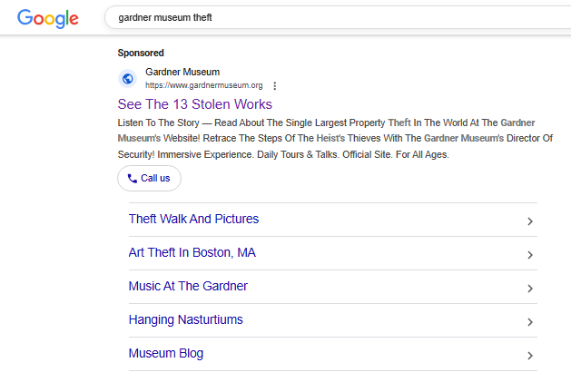The height and width of the screenshot is (392, 571).
Task: Open the 'Museum Blog' sitelink
Action: (x=166, y=353)
